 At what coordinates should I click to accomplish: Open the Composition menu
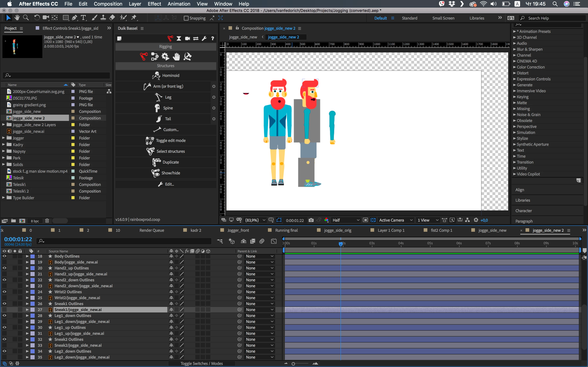(x=108, y=4)
